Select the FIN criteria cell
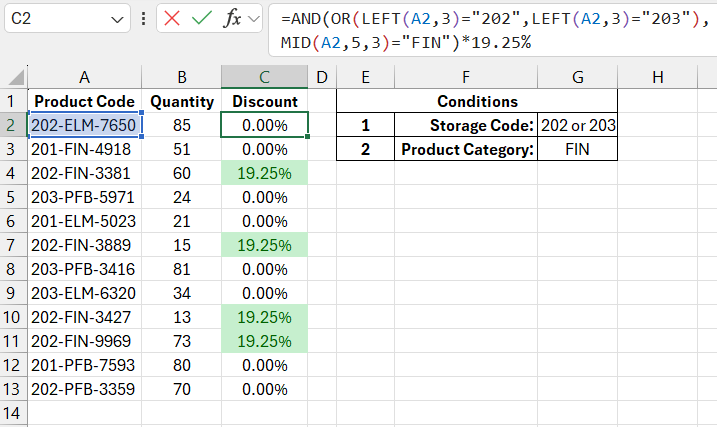717x427 pixels. click(x=578, y=149)
